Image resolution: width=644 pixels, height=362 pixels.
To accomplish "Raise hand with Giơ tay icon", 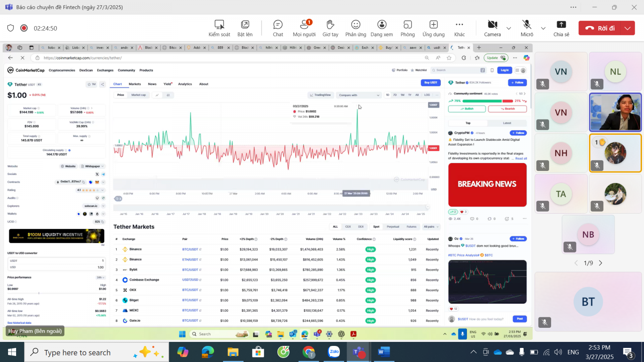I will coord(330,28).
